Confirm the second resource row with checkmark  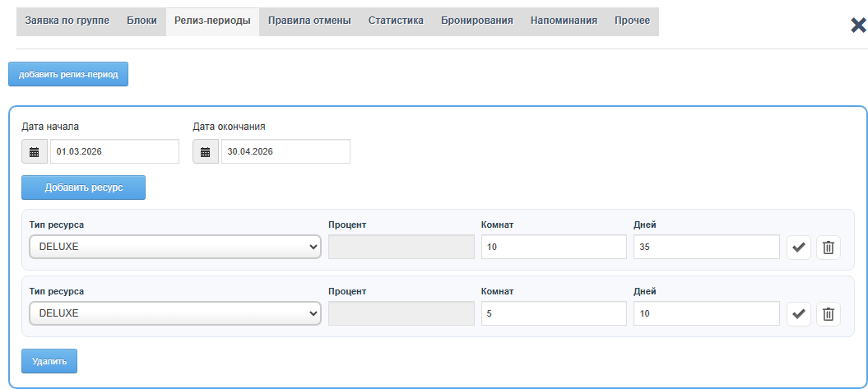coord(799,313)
